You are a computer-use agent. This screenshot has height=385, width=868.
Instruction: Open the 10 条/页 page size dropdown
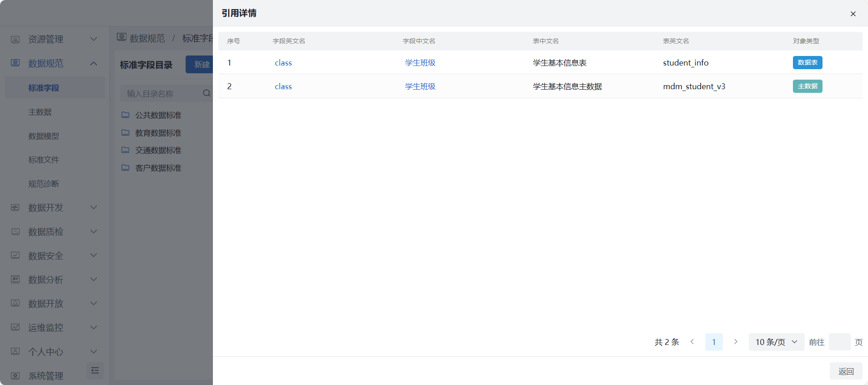pos(777,342)
